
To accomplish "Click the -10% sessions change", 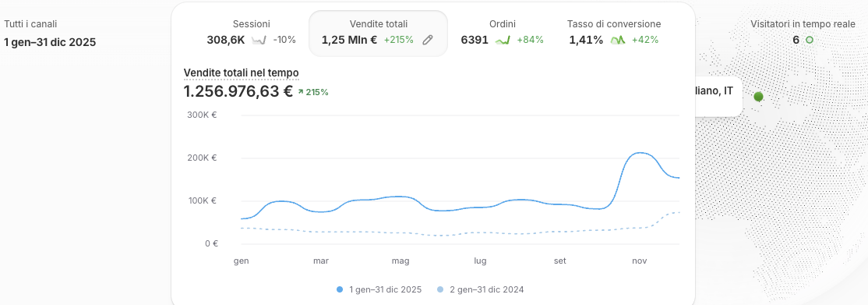I will pos(284,40).
